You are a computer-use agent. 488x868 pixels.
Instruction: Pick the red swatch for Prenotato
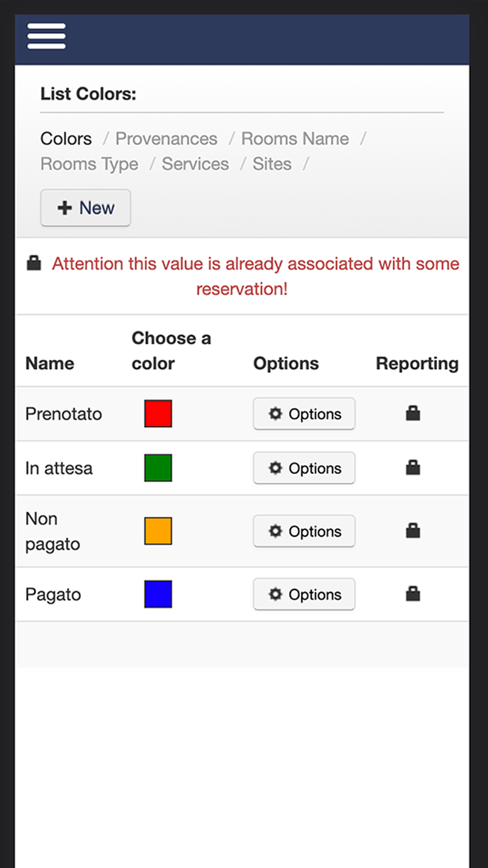click(158, 413)
